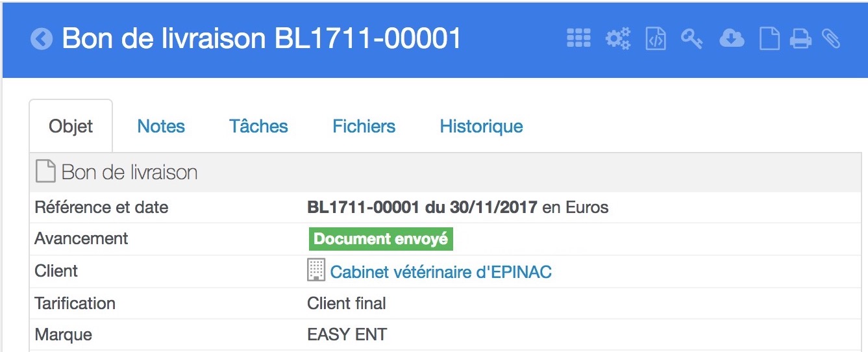Open the grid apps icon in header
The width and height of the screenshot is (868, 352).
point(578,39)
